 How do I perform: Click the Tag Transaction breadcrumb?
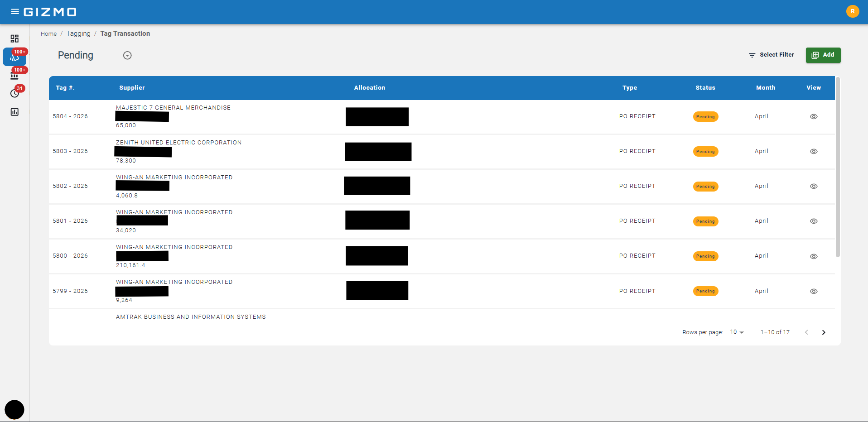(x=125, y=34)
